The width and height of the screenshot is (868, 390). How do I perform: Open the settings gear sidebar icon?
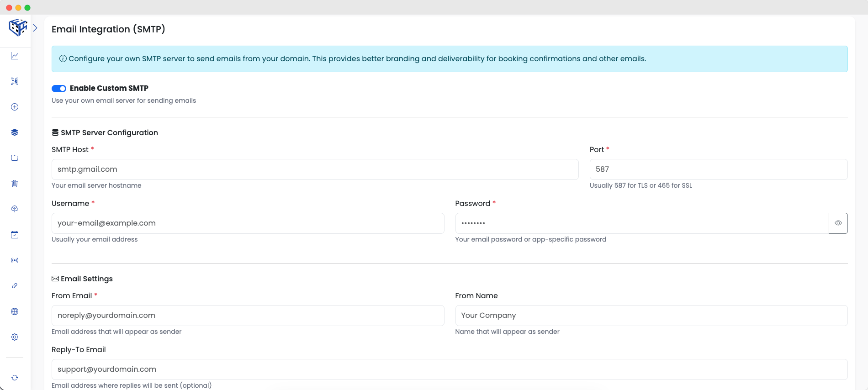15,337
